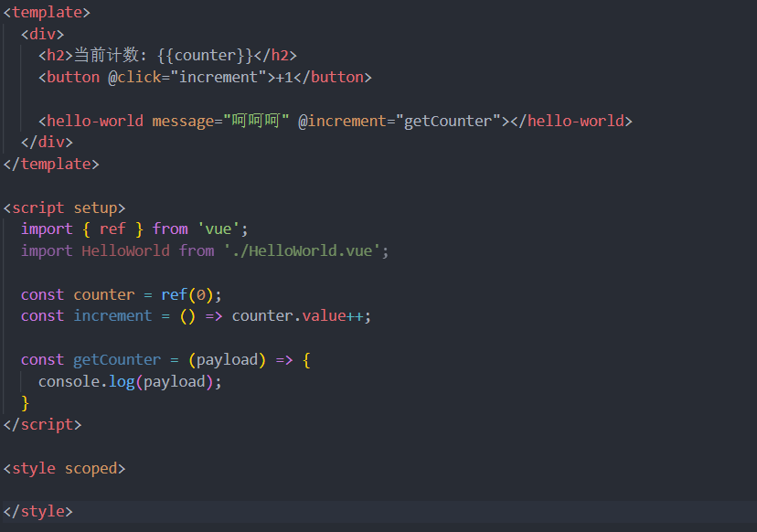The height and width of the screenshot is (532, 757).
Task: Click the "increment" value of @click
Action: (x=219, y=78)
